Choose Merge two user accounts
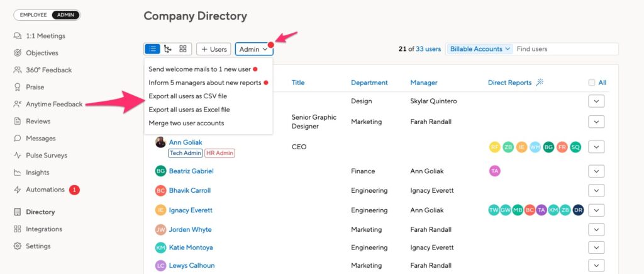Viewport: 644px width, 274px height. (x=186, y=123)
